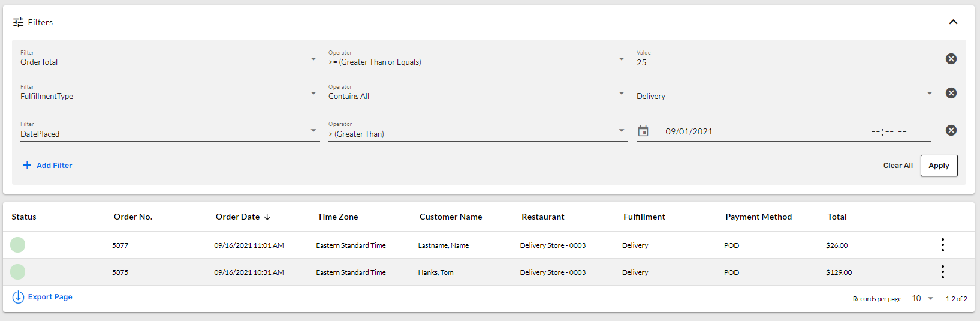The image size is (980, 321).
Task: Click Delivery fulfillment for order 5875
Action: [x=635, y=272]
